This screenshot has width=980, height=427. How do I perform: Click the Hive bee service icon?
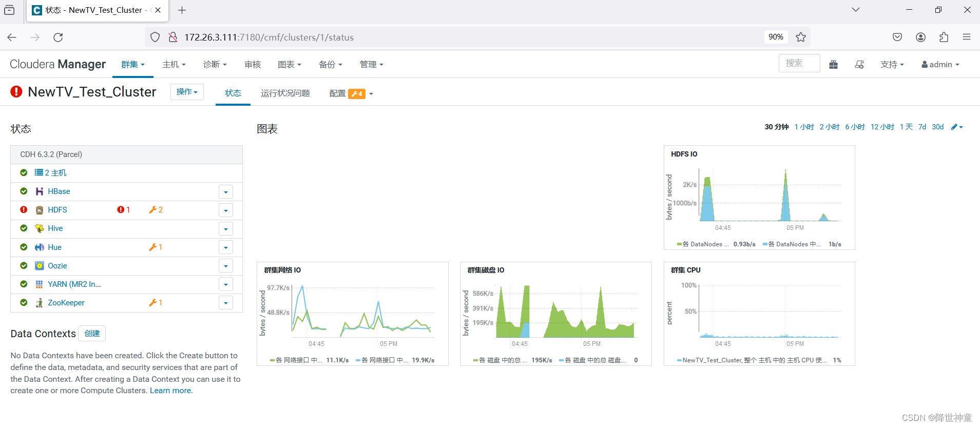[40, 228]
